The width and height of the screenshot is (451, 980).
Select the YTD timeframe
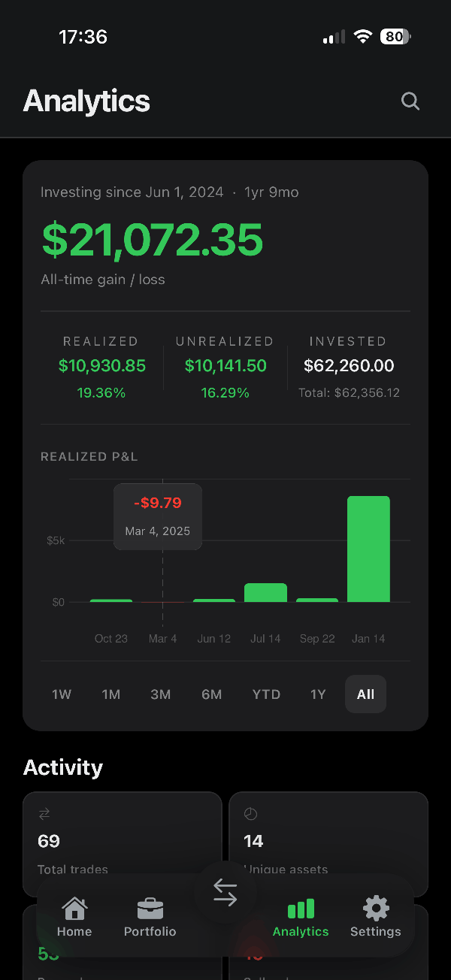266,694
